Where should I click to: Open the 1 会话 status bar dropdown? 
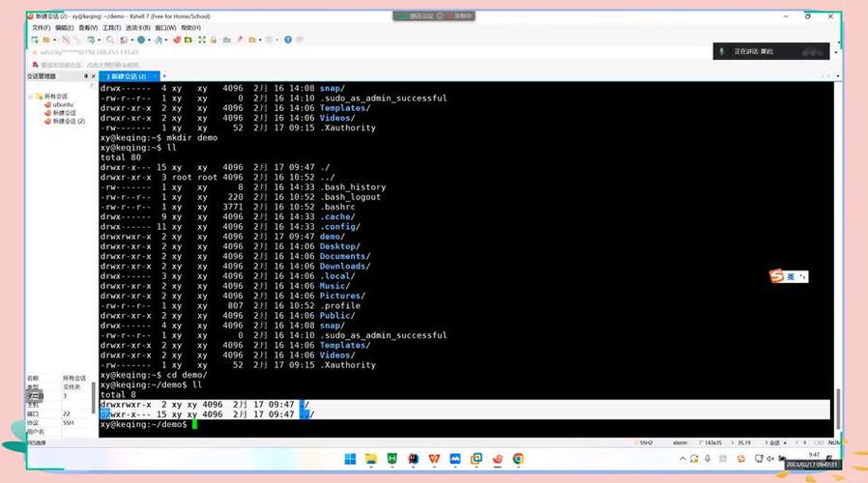point(774,443)
